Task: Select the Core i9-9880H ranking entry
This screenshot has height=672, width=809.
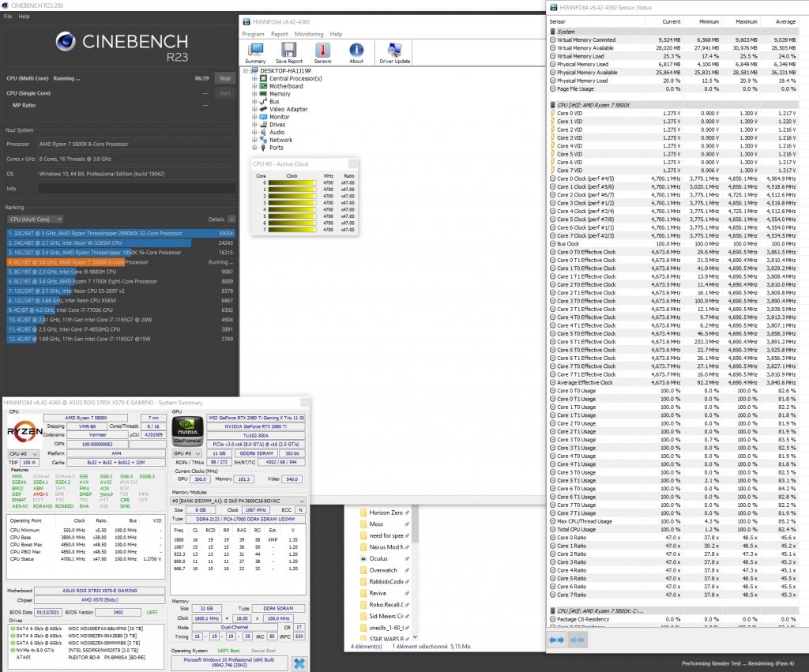Action: point(121,272)
